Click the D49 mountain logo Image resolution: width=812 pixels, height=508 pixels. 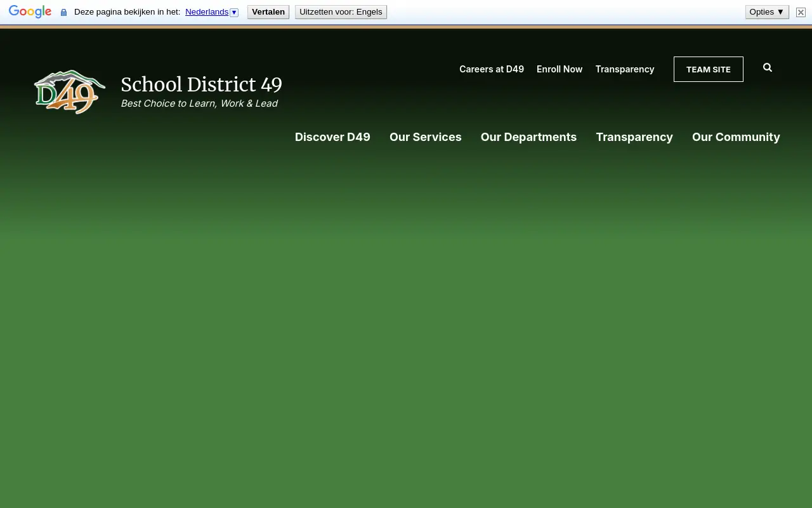tap(70, 92)
